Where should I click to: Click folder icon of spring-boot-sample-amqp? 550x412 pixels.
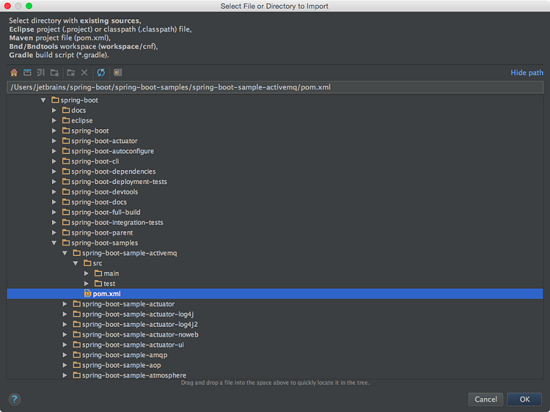tap(77, 355)
